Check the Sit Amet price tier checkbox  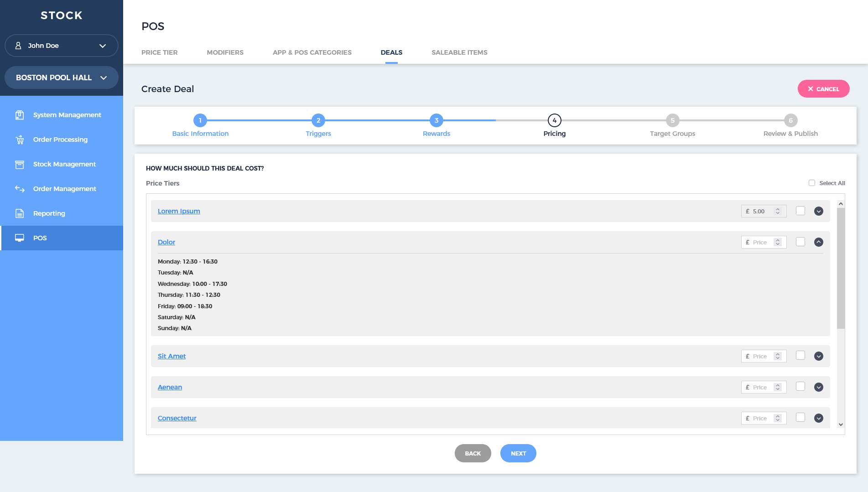click(800, 356)
